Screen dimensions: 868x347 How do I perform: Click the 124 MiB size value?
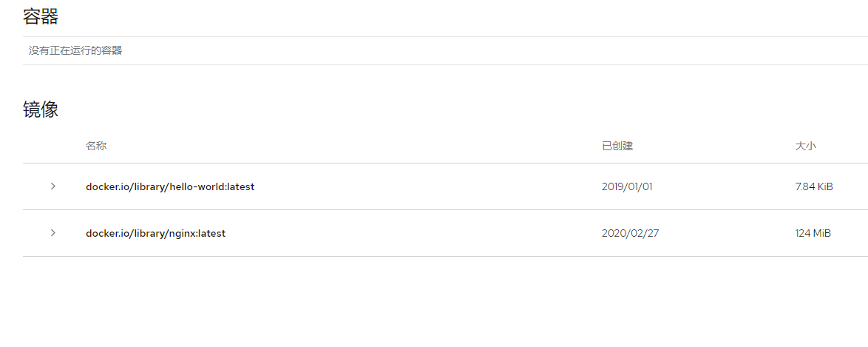(813, 233)
